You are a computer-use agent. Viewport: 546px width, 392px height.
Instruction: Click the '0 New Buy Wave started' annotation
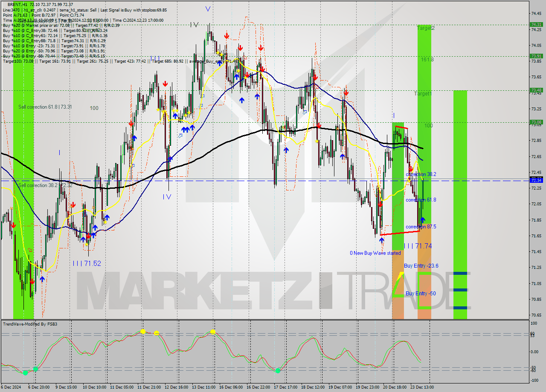375,253
